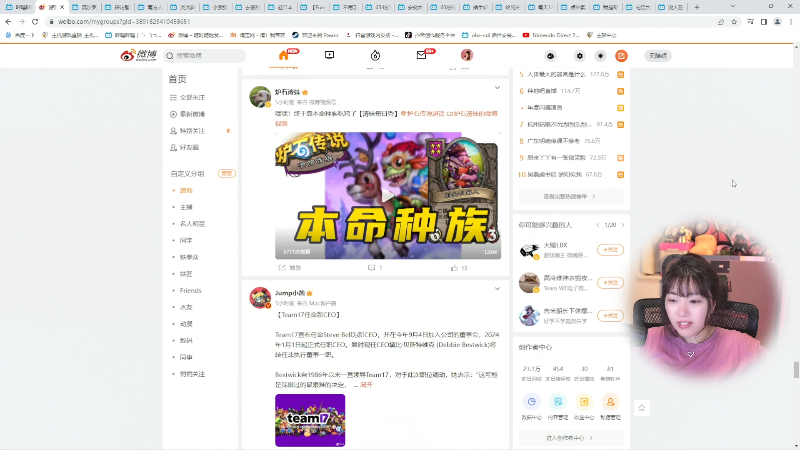Select the 主播 group
The image size is (800, 450).
(x=186, y=207)
